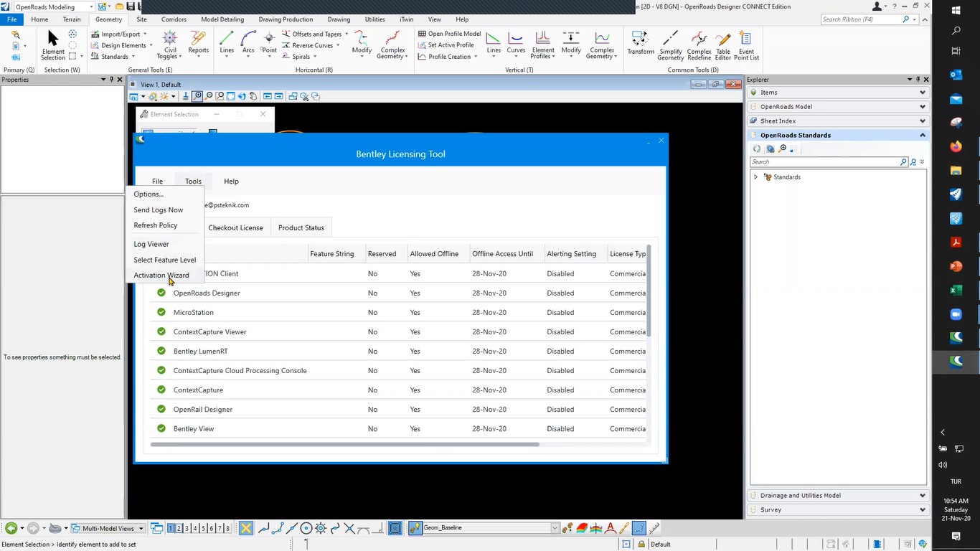Open the Multi-Model Views dropdown
Image resolution: width=980 pixels, height=551 pixels.
pos(108,528)
